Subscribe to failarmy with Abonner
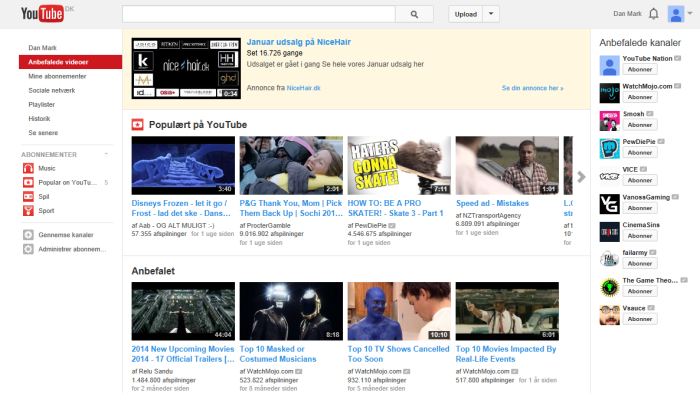 point(640,263)
